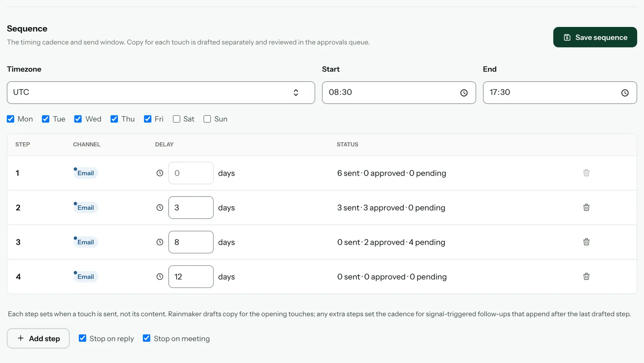Click the Sequence section heading
The height and width of the screenshot is (363, 644).
tap(27, 29)
